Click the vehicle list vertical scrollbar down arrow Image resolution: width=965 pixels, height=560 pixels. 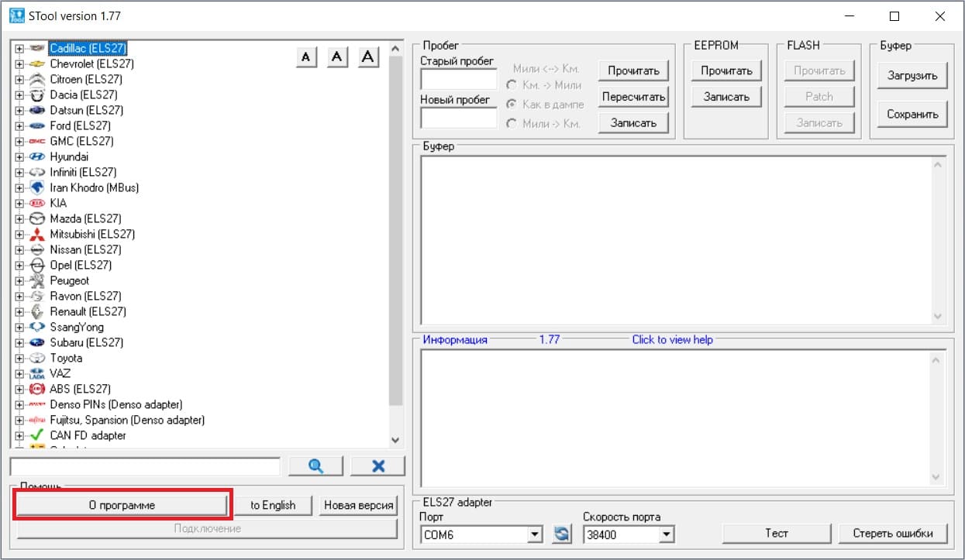pos(395,440)
